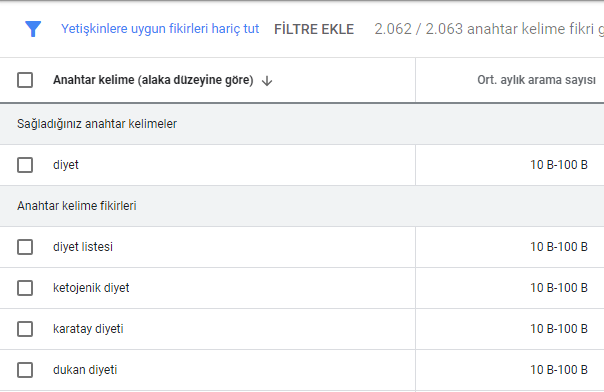The width and height of the screenshot is (604, 392).
Task: Enable the dukan diyeti checkbox
Action: coord(25,370)
